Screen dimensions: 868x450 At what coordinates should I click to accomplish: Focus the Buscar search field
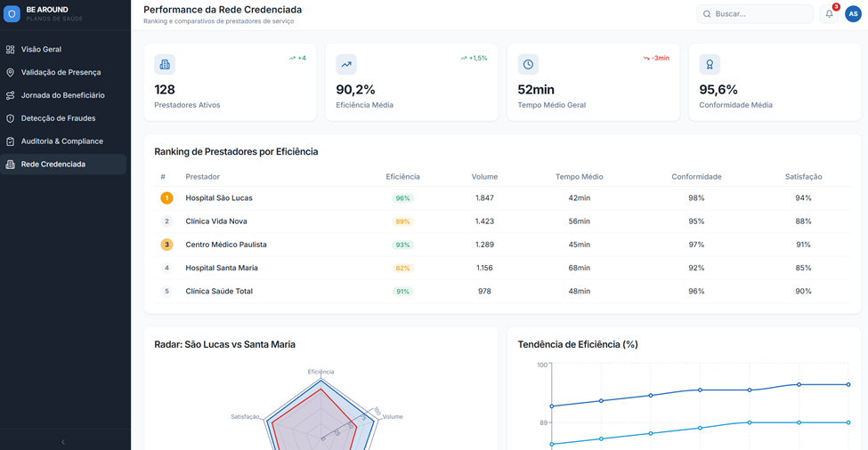(755, 14)
